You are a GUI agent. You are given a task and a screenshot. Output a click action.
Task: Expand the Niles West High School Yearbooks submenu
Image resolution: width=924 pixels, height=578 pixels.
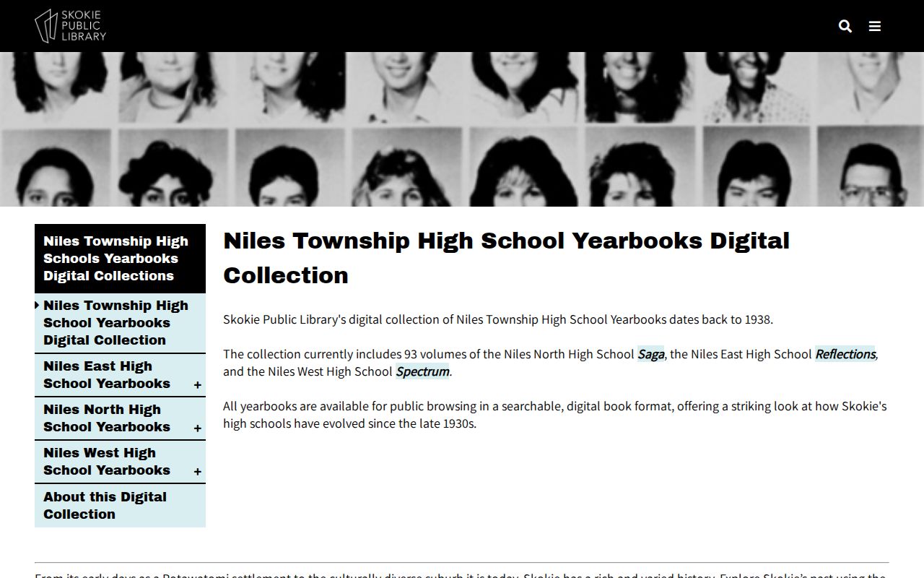point(197,472)
